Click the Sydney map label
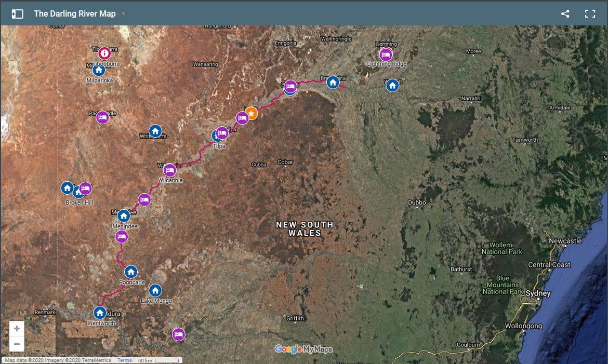Image resolution: width=608 pixels, height=364 pixels. point(538,293)
